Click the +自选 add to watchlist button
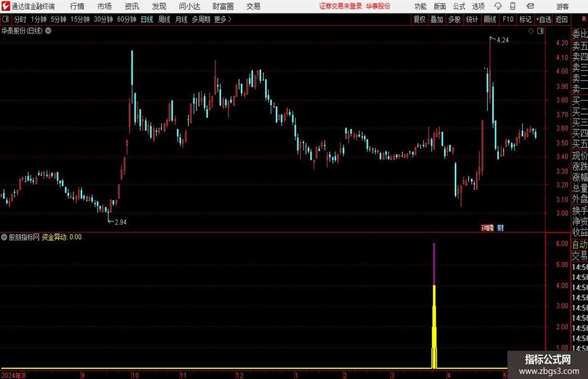This screenshot has height=379, width=588. (544, 19)
